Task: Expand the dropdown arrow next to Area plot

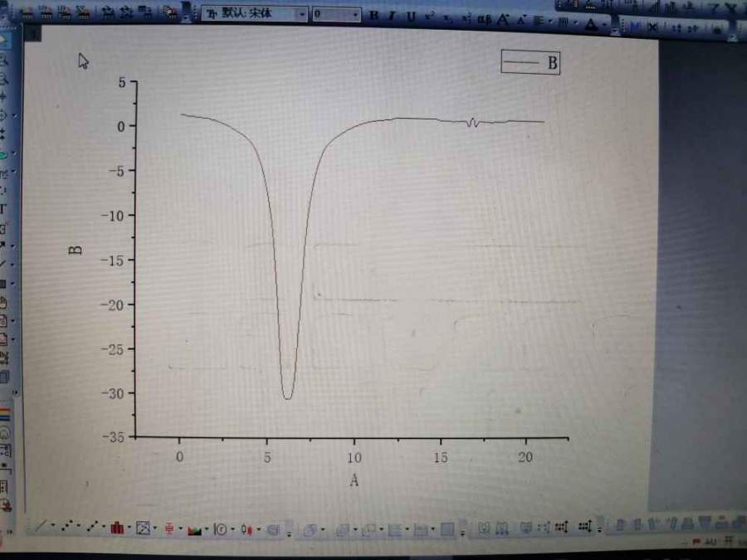Action: (x=207, y=529)
